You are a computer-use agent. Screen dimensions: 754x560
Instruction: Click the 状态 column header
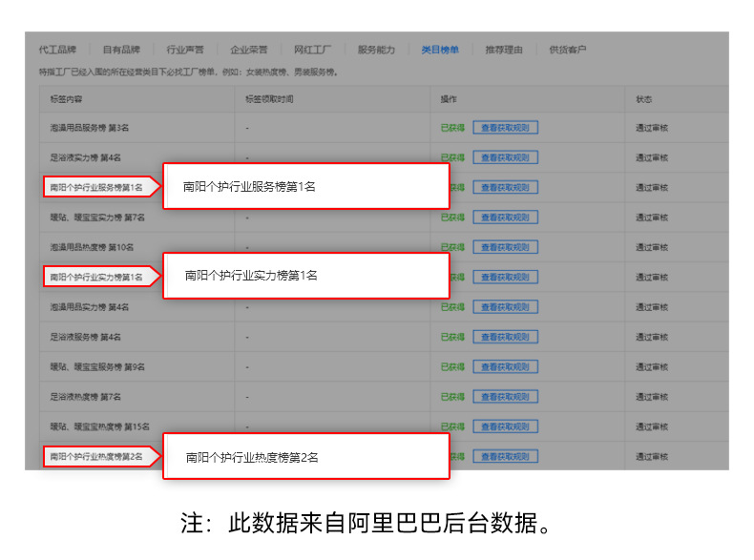[644, 99]
